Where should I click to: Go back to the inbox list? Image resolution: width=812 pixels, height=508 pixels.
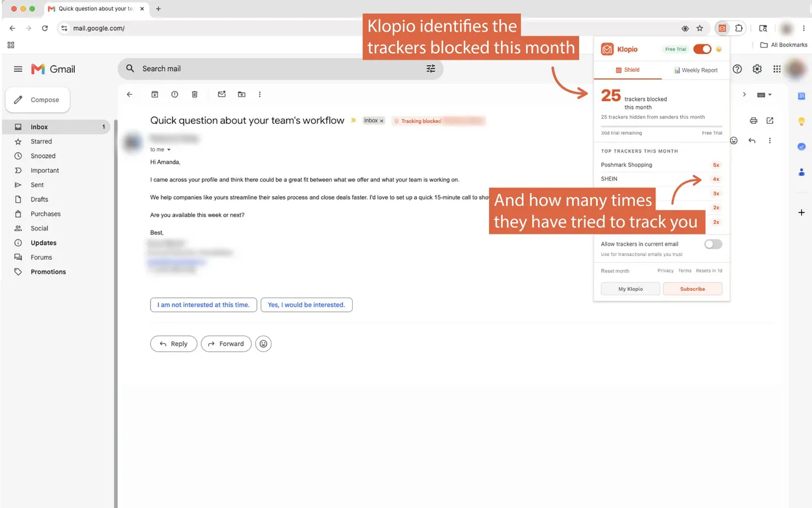pos(129,95)
